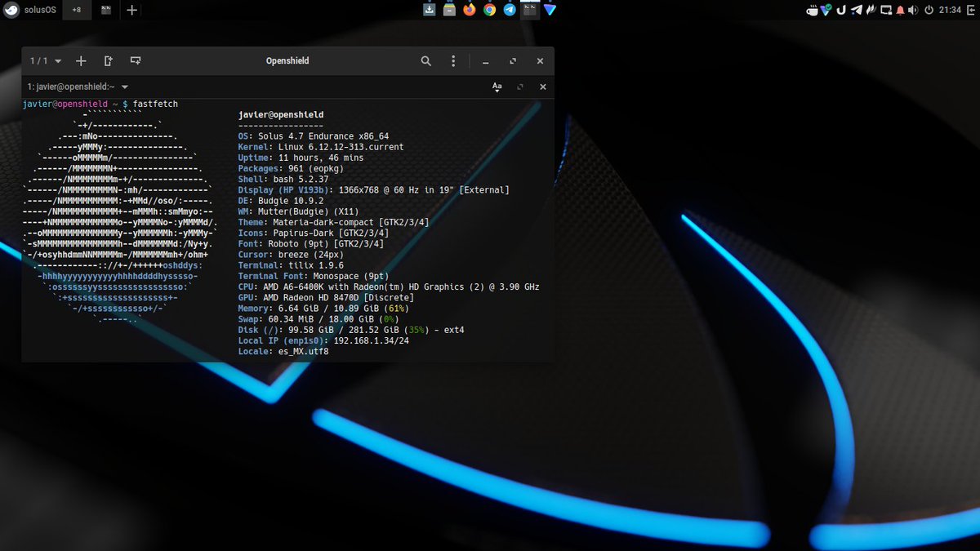Expand the javier@openshield:~ terminal title dropdown
This screenshot has width=980, height=551.
78,87
